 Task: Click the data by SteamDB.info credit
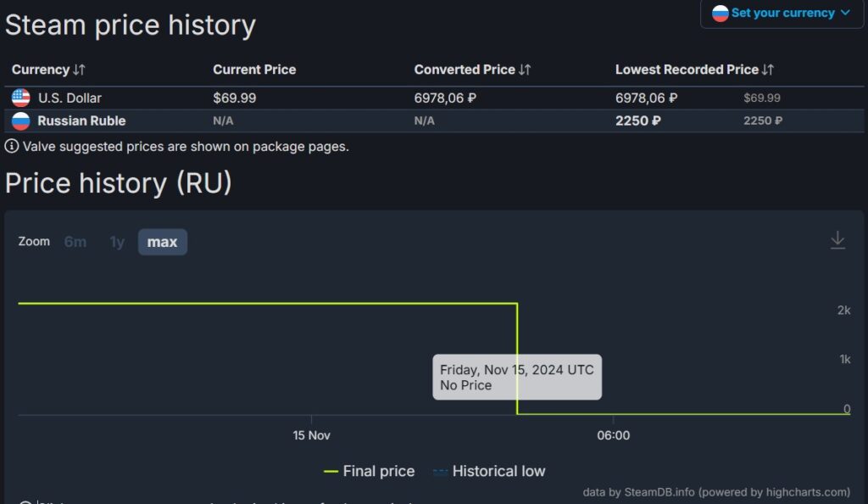[x=715, y=492]
